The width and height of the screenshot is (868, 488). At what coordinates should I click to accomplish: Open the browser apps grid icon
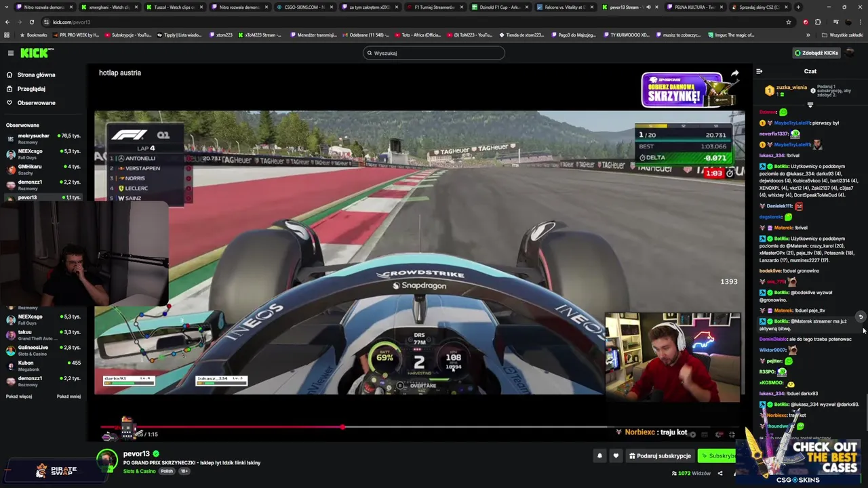click(7, 35)
